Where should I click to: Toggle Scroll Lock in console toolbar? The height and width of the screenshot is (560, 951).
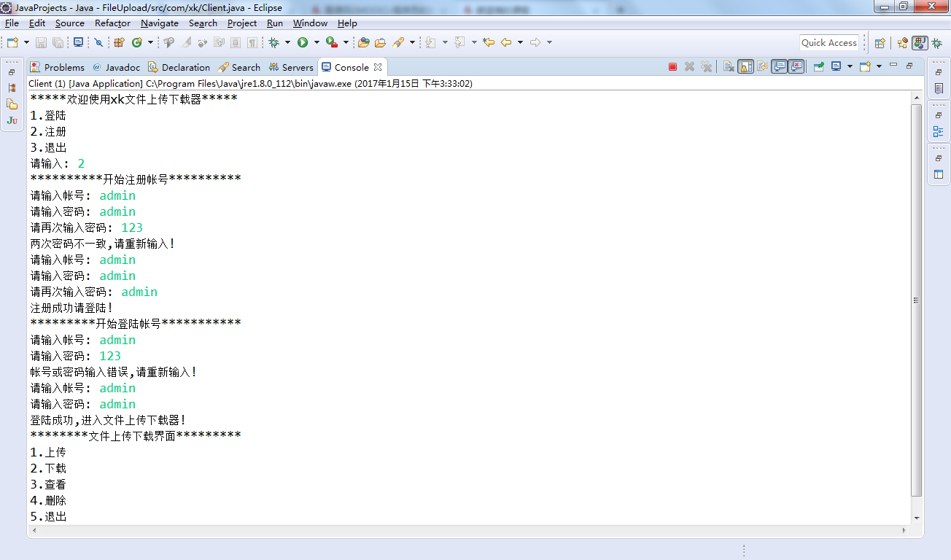click(745, 66)
